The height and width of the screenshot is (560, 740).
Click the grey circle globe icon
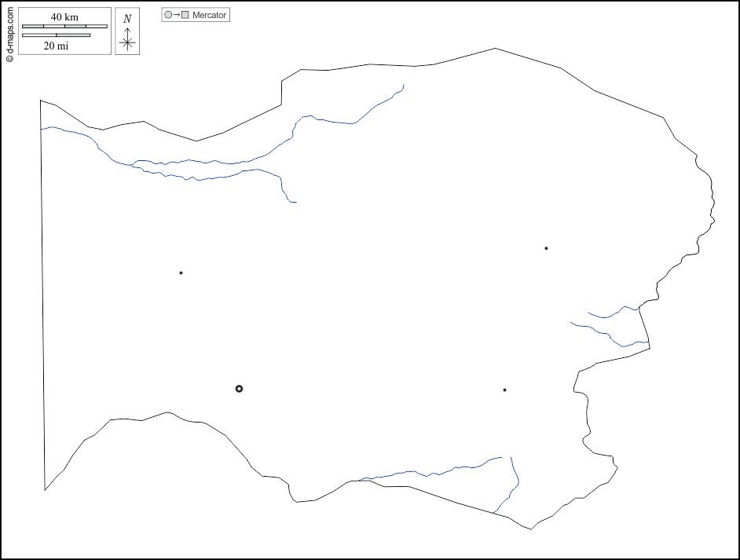pos(168,15)
